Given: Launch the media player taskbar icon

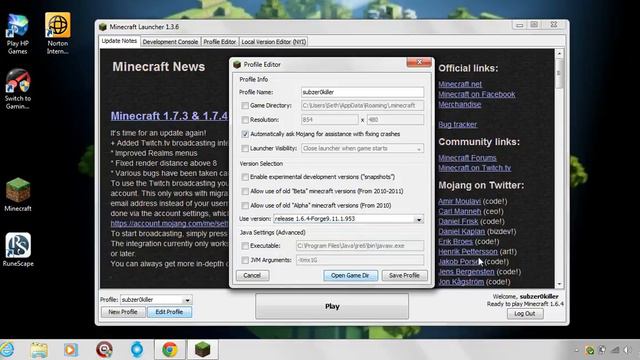Looking at the screenshot, I should [71, 350].
